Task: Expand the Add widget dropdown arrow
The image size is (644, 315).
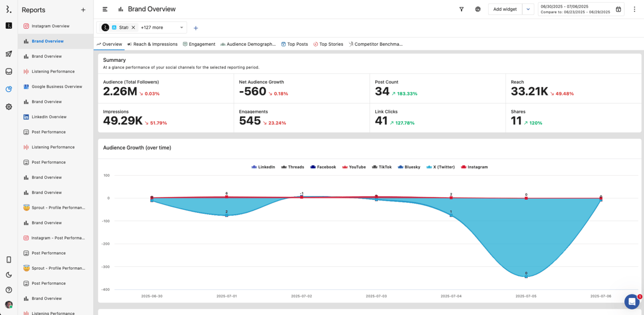Action: point(528,9)
